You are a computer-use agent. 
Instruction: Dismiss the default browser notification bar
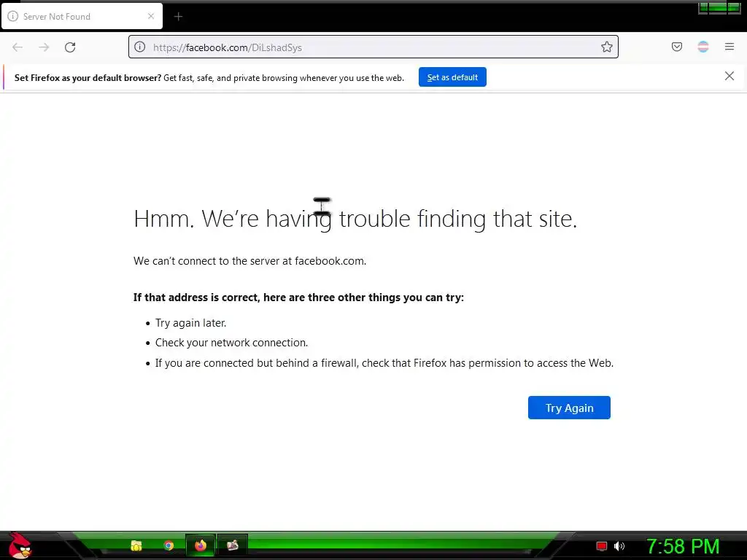729,76
